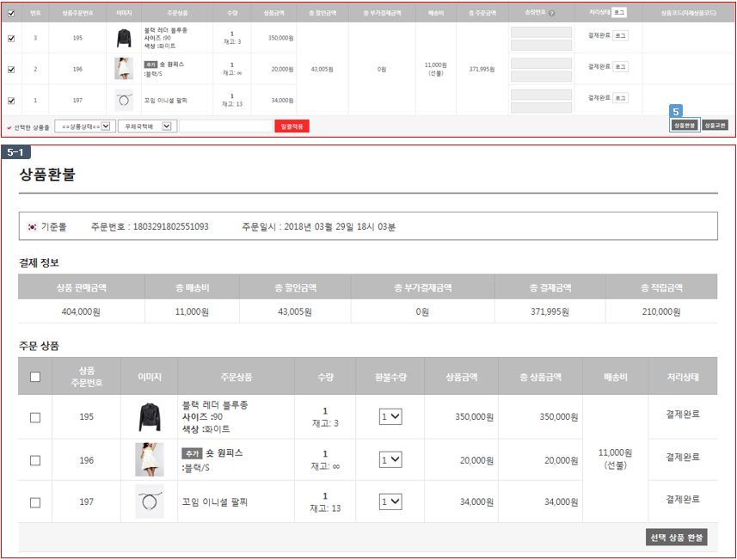Open the refund quantity dropdown for item 195
This screenshot has height=560, width=737.
coord(390,416)
